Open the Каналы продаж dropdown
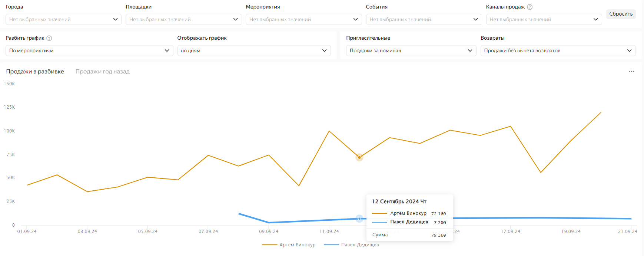 tap(544, 19)
